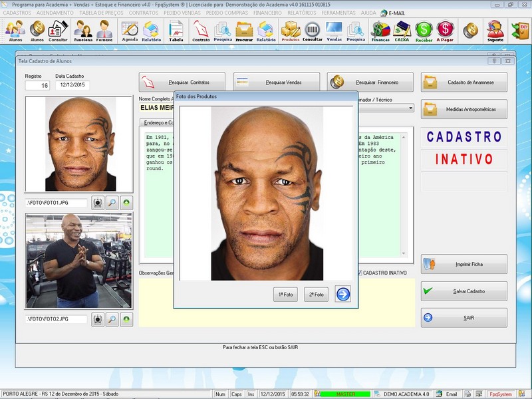This screenshot has width=532, height=399.
Task: Click the Salvar Cadastro button
Action: pos(464,291)
